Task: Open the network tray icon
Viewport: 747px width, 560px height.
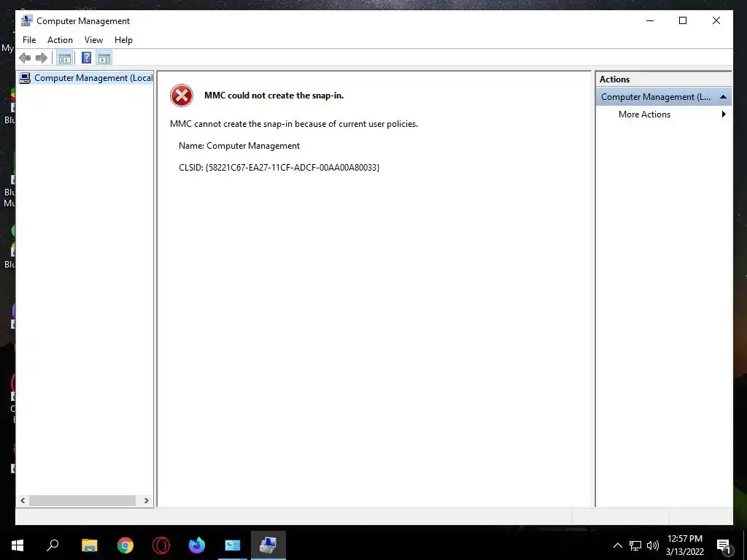Action: tap(635, 545)
